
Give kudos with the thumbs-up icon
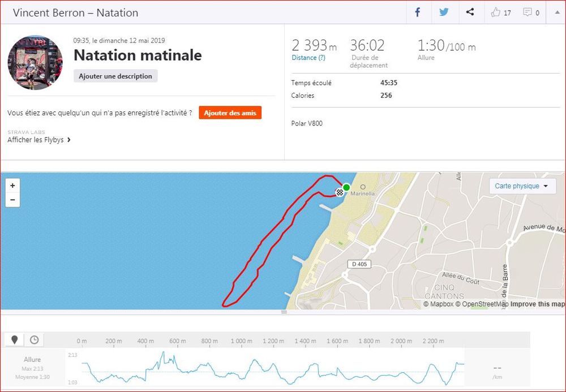[x=496, y=12]
